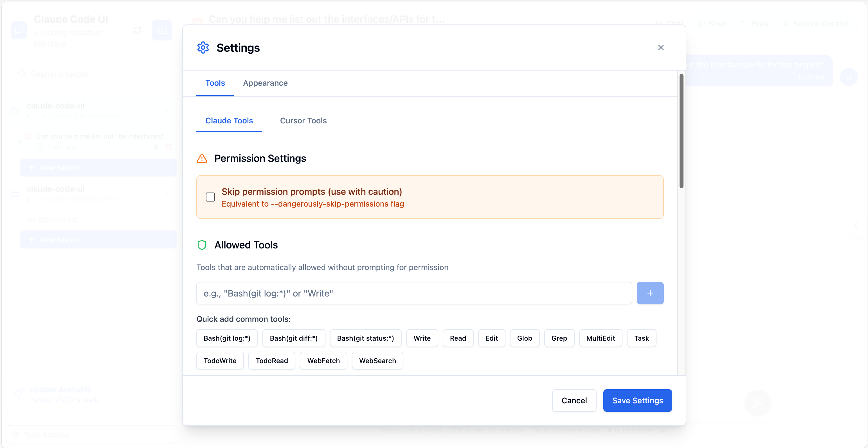Click the warning triangle beside Permission Settings
868x448 pixels.
(202, 158)
